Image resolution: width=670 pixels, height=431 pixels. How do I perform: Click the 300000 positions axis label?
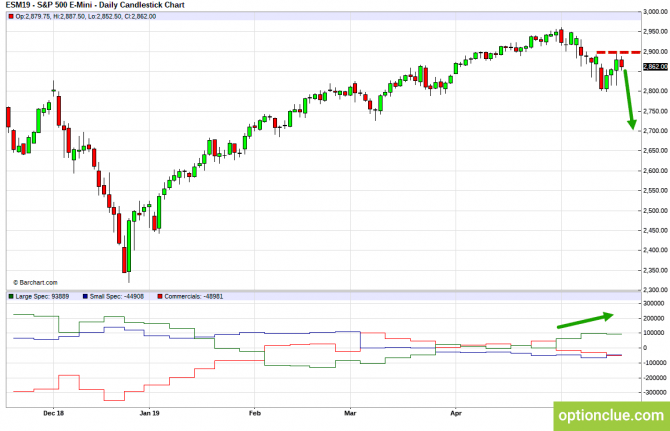654,303
